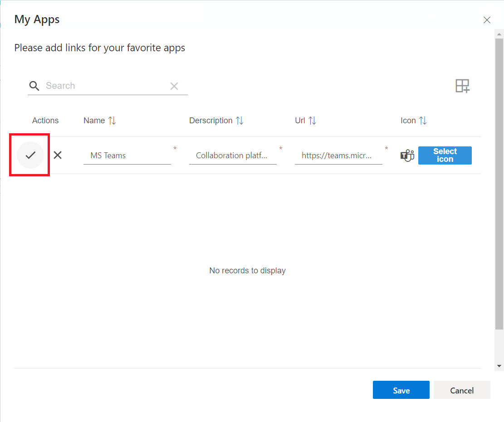Click the add new record grid icon
504x422 pixels.
[x=462, y=86]
